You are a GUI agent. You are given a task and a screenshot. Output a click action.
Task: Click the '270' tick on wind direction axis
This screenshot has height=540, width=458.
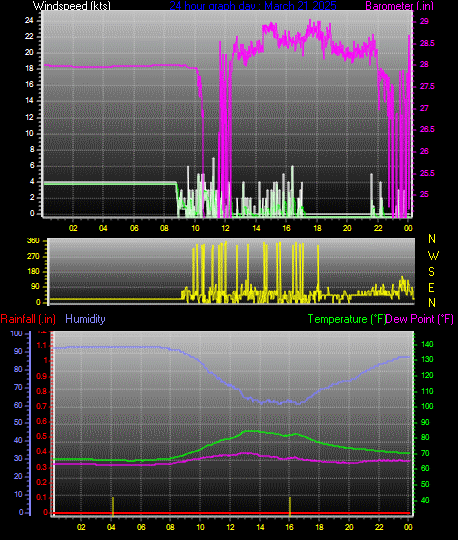pyautogui.click(x=33, y=256)
